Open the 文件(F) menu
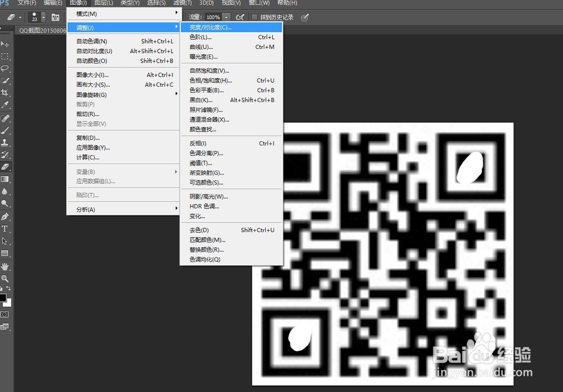The width and height of the screenshot is (563, 392). click(x=27, y=3)
